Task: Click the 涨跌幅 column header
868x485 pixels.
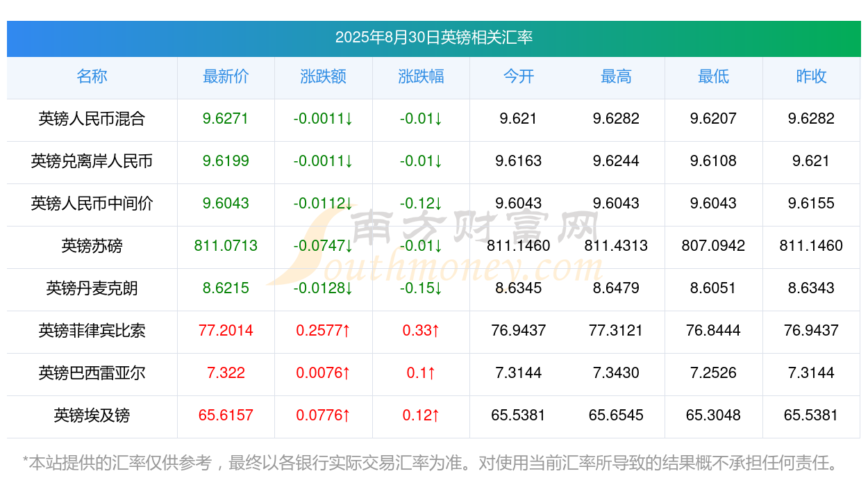Action: click(x=421, y=76)
